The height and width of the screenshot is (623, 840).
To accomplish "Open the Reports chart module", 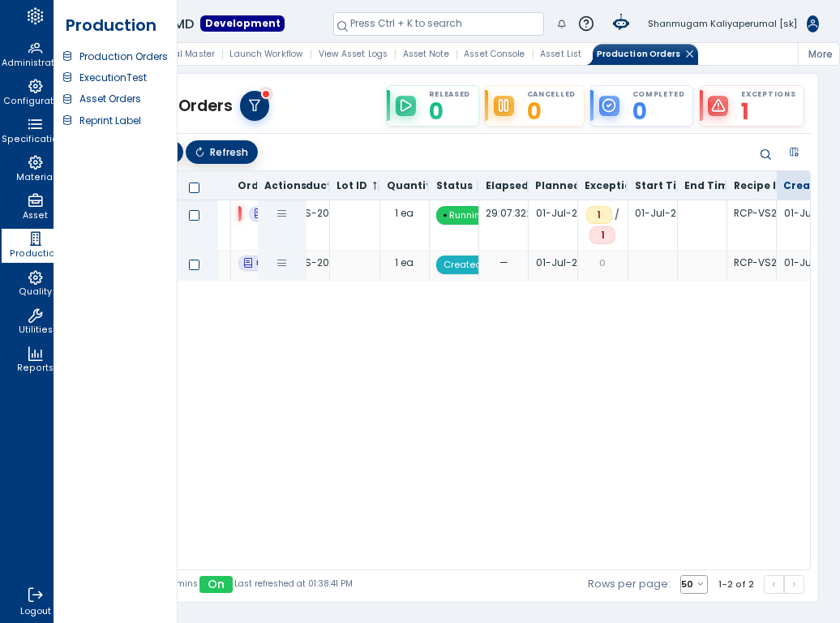I will click(x=28, y=359).
